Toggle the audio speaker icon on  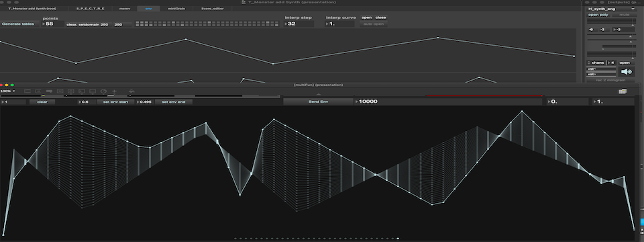coord(627,72)
